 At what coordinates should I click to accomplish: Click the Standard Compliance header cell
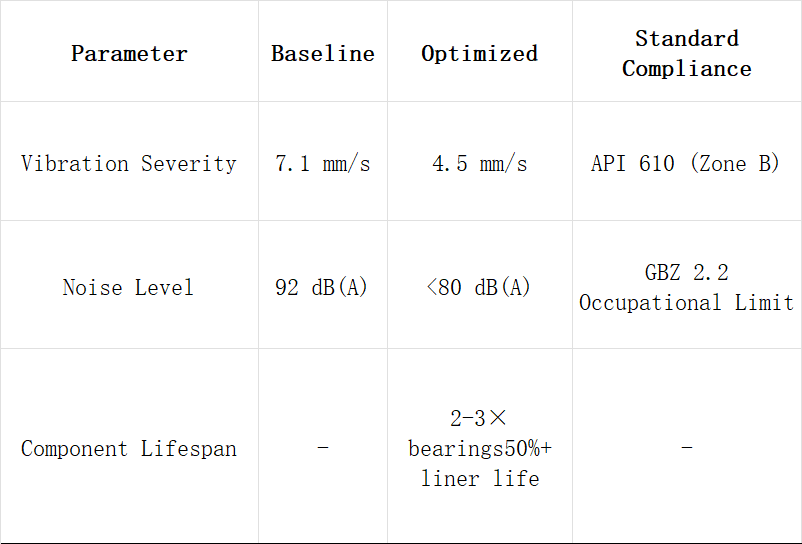[687, 51]
